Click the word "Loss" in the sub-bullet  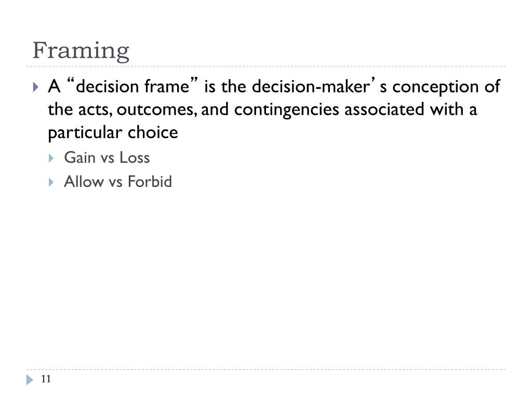point(135,158)
